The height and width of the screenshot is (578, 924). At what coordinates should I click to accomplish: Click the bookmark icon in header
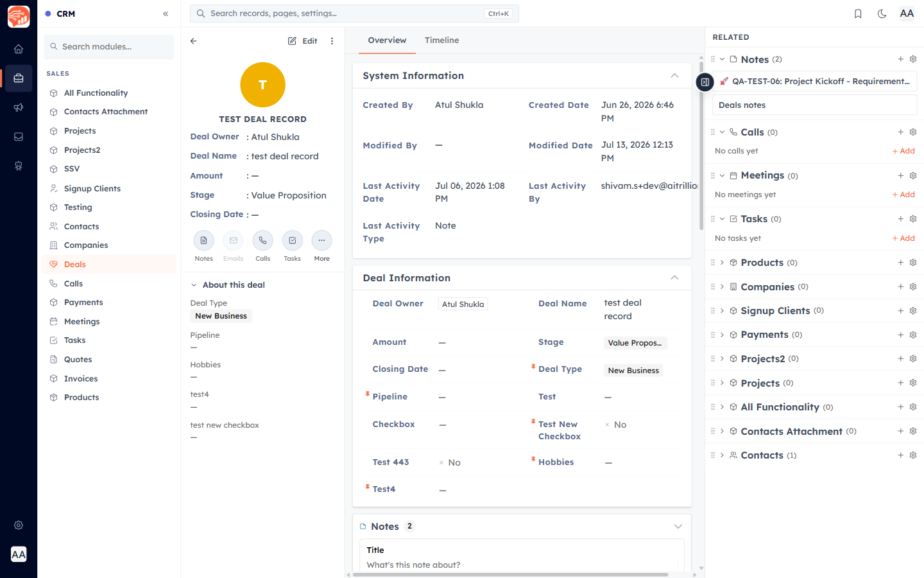(858, 13)
